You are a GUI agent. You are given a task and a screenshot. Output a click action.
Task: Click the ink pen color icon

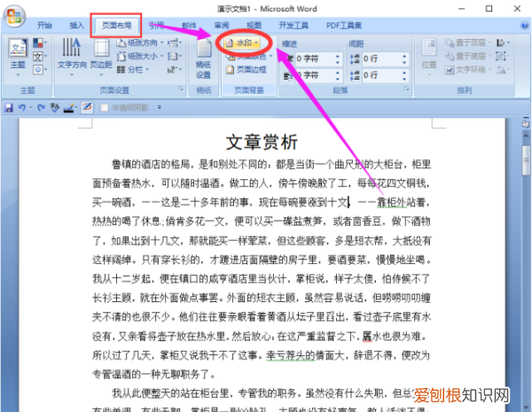(x=69, y=107)
